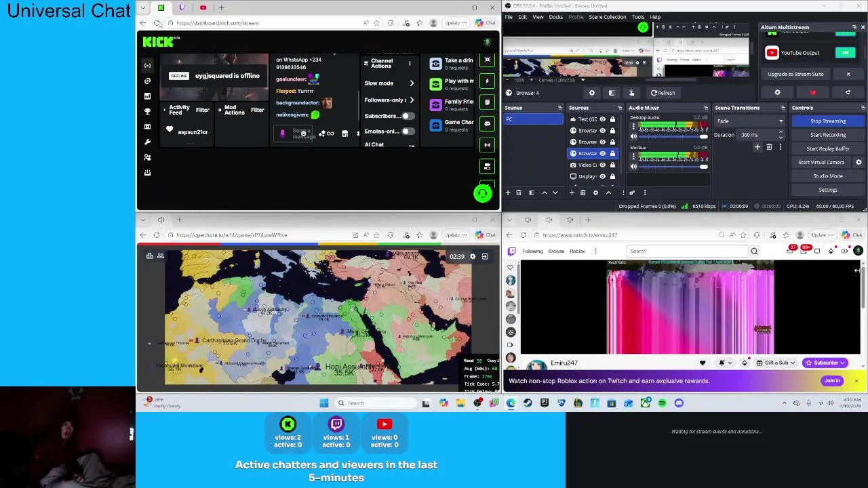Image resolution: width=868 pixels, height=488 pixels.
Task: Click the Interact hand icon in OBS
Action: (x=631, y=93)
